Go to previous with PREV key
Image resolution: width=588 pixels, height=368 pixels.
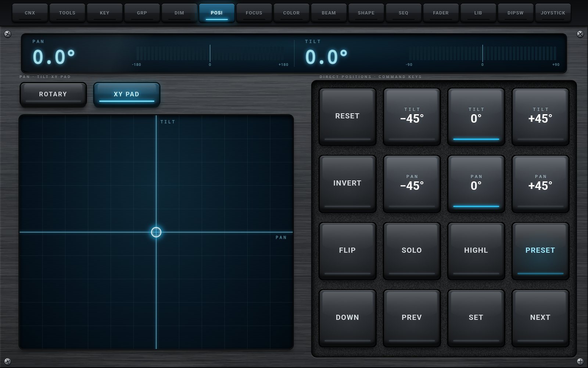click(x=412, y=318)
